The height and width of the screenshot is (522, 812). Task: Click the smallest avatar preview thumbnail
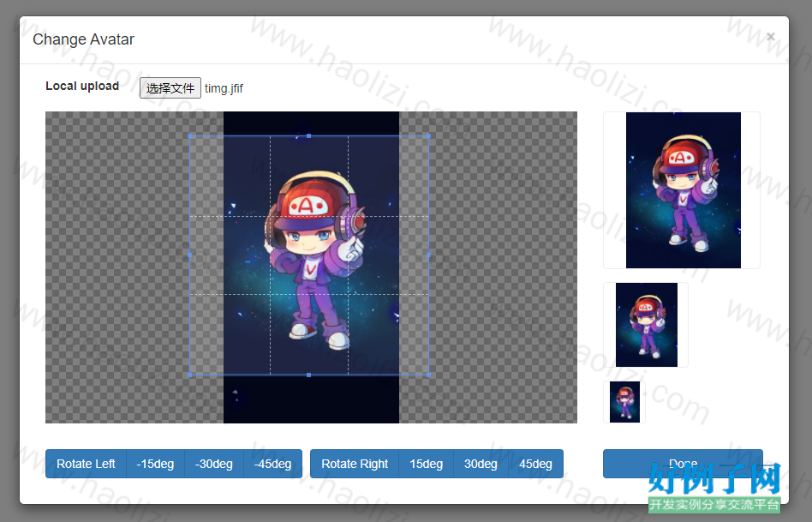[624, 402]
